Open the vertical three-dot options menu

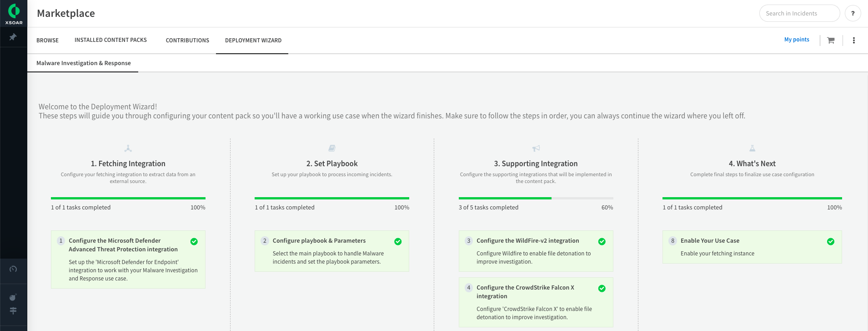click(853, 40)
